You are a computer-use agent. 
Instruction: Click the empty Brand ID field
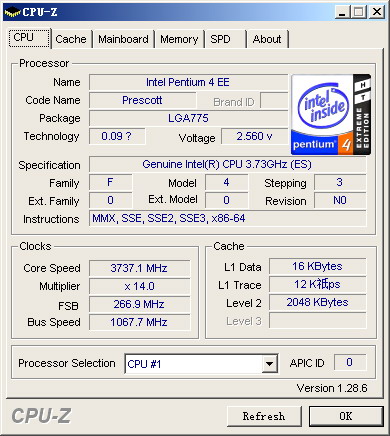(274, 100)
